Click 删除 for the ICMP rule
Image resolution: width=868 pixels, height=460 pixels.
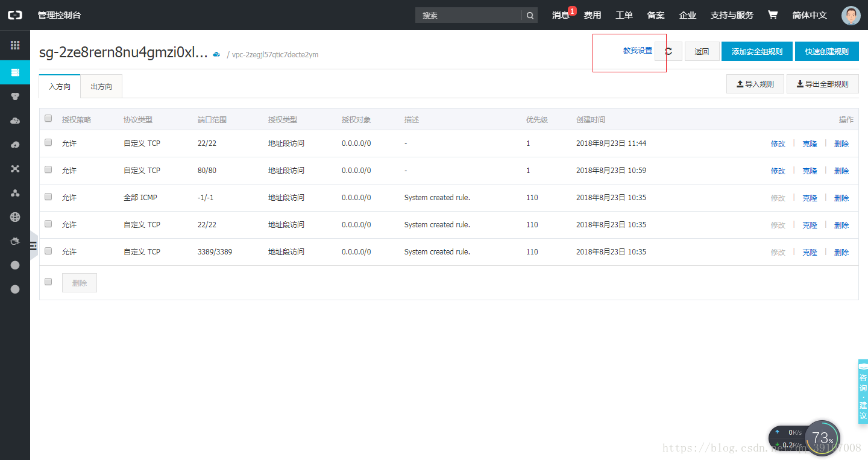coord(841,198)
